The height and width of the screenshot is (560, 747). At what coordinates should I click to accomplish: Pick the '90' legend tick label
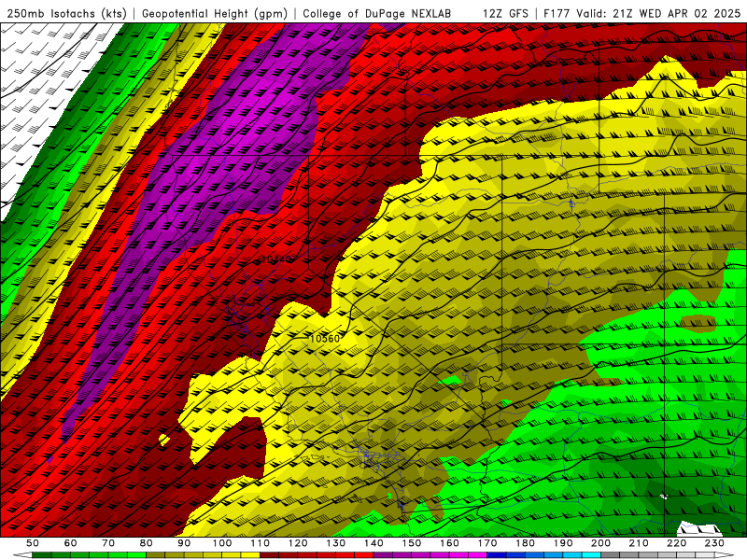click(x=184, y=543)
